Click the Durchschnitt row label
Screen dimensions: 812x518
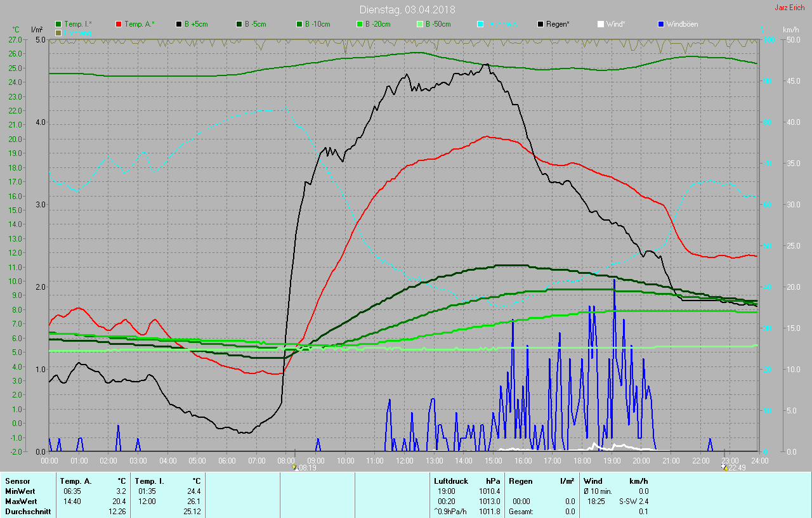pos(28,512)
